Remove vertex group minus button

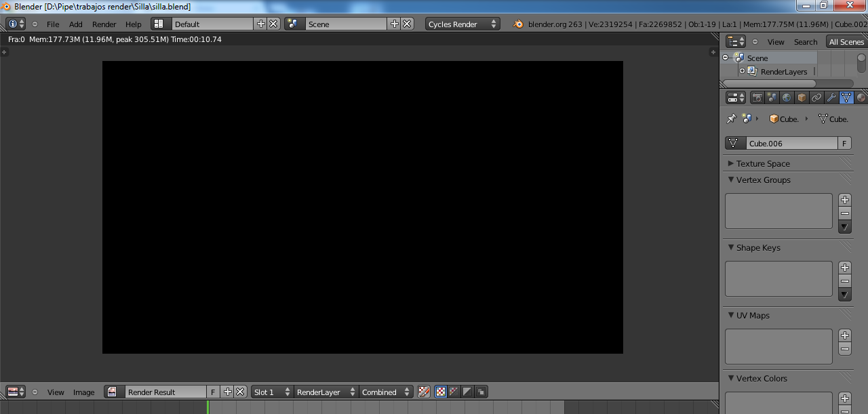[x=845, y=213]
